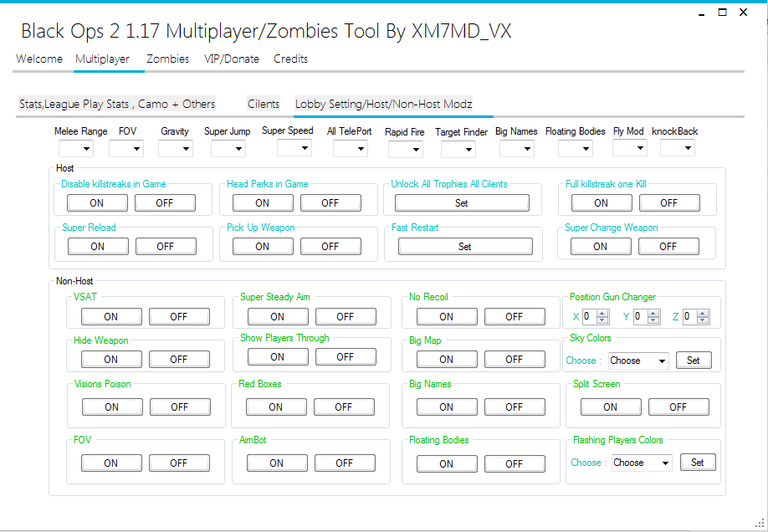Increase Position Gun Y value stepper

(x=653, y=313)
